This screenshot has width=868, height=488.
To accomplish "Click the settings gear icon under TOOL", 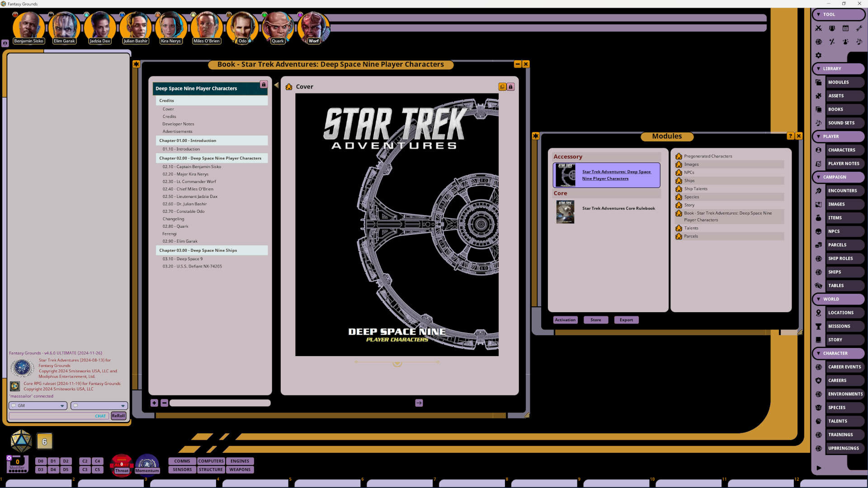I will point(818,55).
